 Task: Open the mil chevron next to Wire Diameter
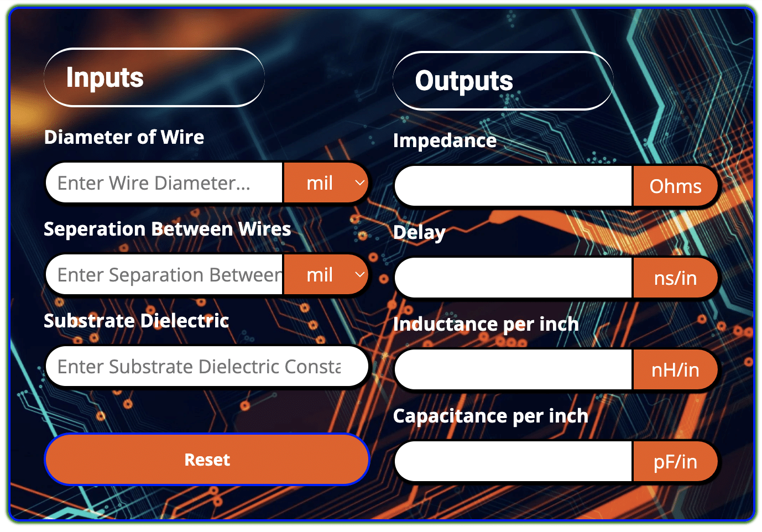[x=359, y=182]
